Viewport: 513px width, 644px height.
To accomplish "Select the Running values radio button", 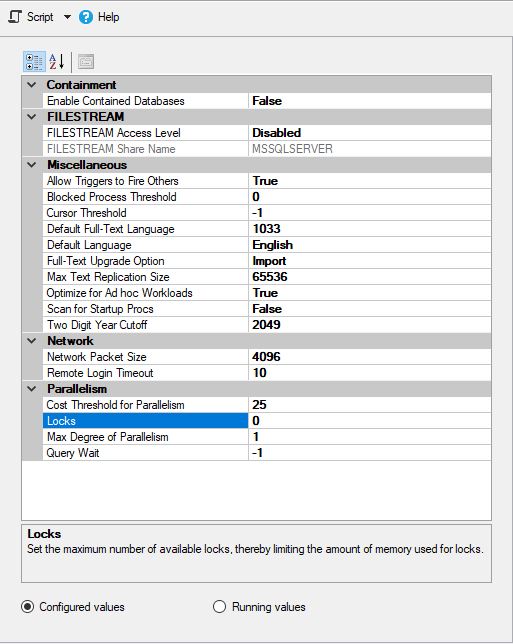I will point(219,607).
